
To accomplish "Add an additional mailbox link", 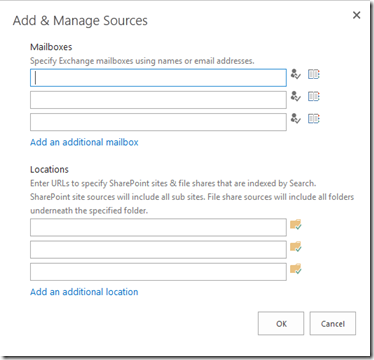I will pyautogui.click(x=84, y=142).
